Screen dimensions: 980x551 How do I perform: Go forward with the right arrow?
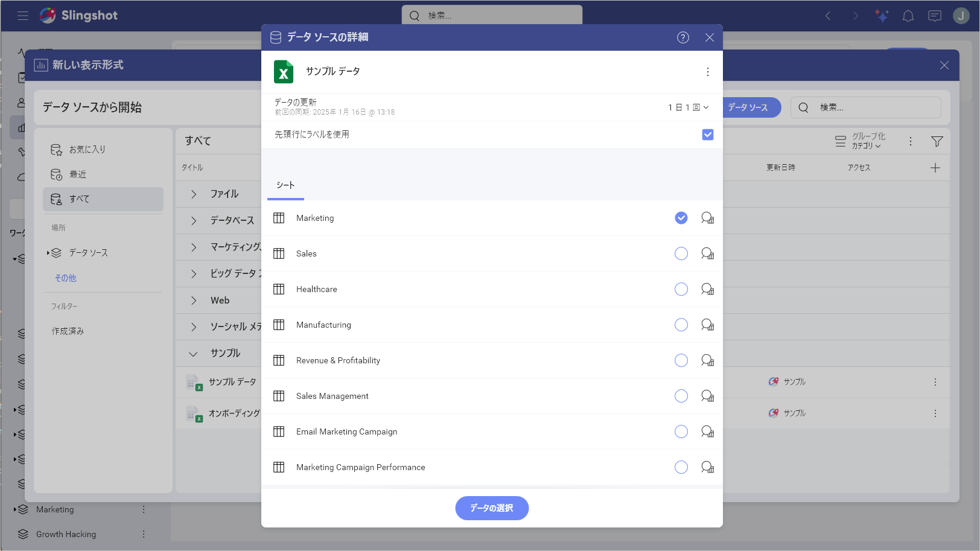855,16
